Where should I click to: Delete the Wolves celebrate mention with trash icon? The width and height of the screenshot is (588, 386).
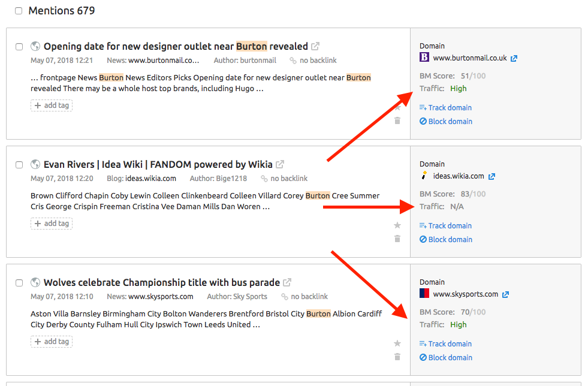click(397, 357)
